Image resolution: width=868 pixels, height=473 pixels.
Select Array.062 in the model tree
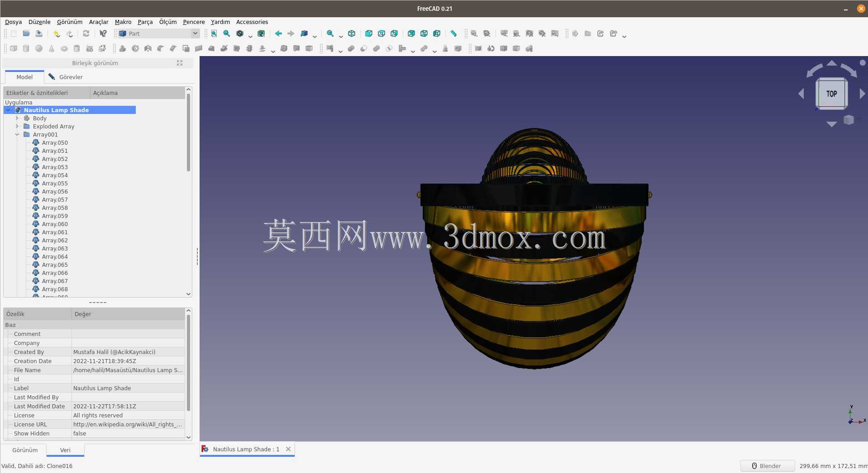tap(55, 240)
